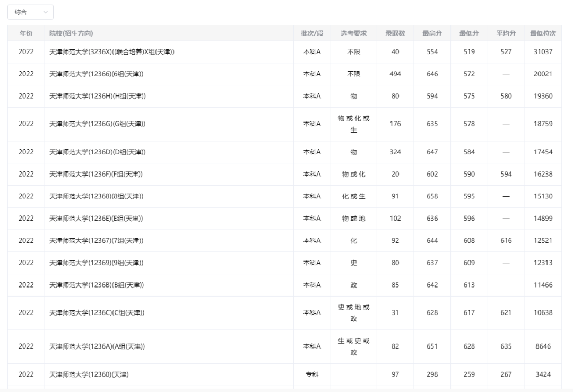Open the 天津师范大学(12367) 7组 entry
This screenshot has height=392, width=573.
[x=96, y=241]
